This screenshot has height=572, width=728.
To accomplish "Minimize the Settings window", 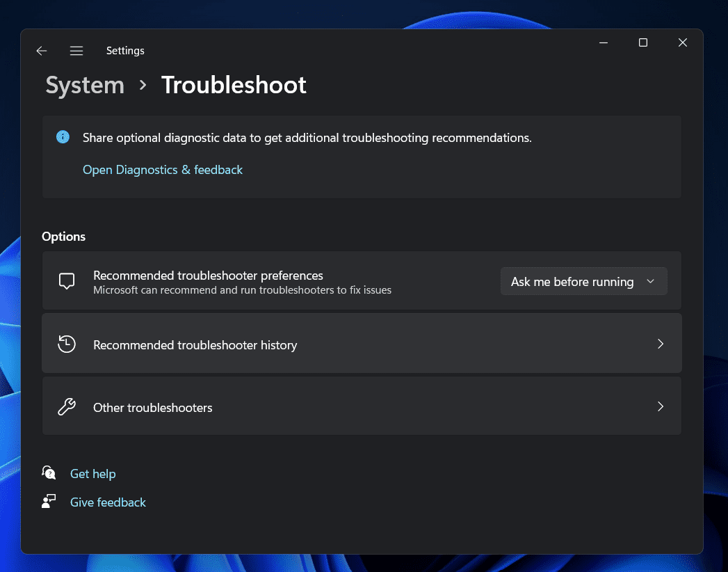I will 604,42.
